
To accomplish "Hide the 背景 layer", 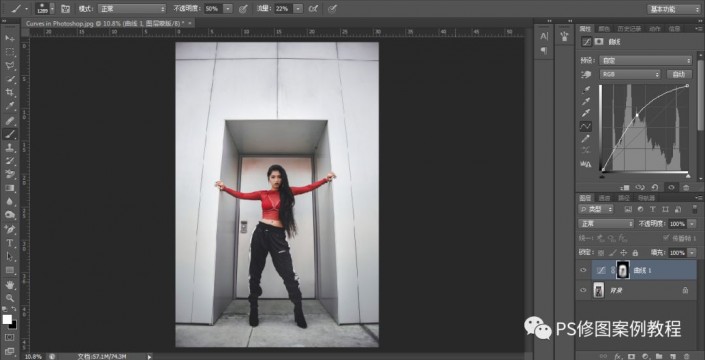I will [x=583, y=290].
